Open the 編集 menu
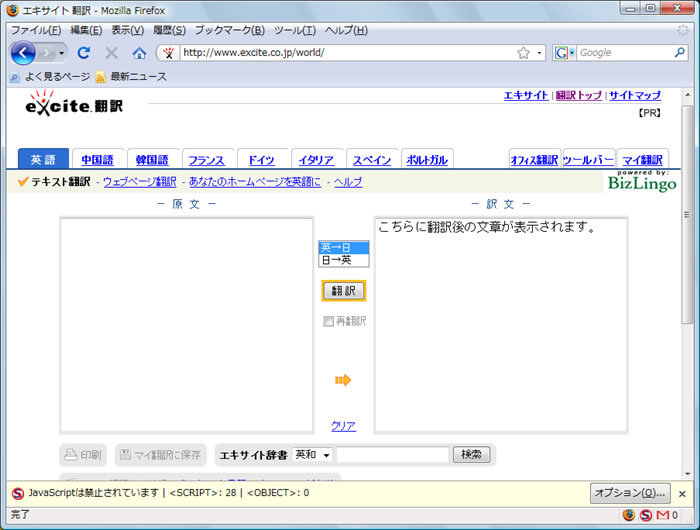Image resolution: width=700 pixels, height=530 pixels. point(86,30)
